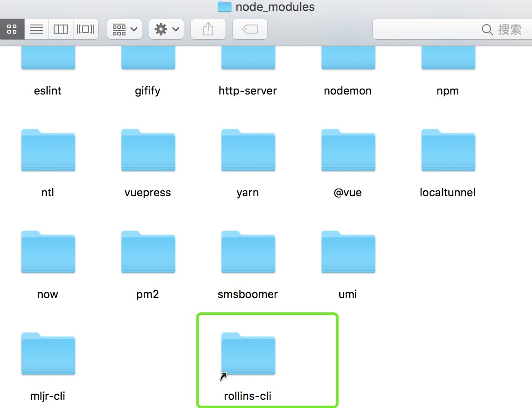Select the @vue folder icon
Viewport: 532px width, 408px height.
tap(348, 150)
